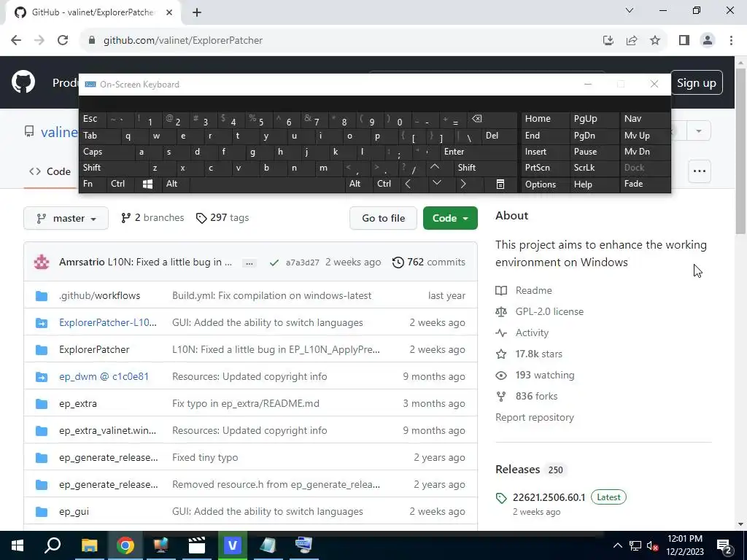The height and width of the screenshot is (560, 747).
Task: Toggle ScrLk key on On-Screen Keyboard
Action: [x=594, y=168]
